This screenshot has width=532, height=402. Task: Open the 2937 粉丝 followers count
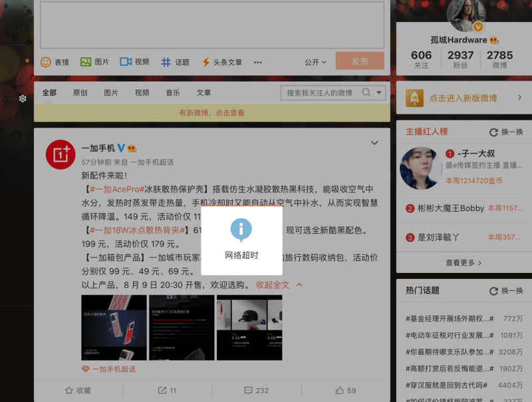point(460,59)
